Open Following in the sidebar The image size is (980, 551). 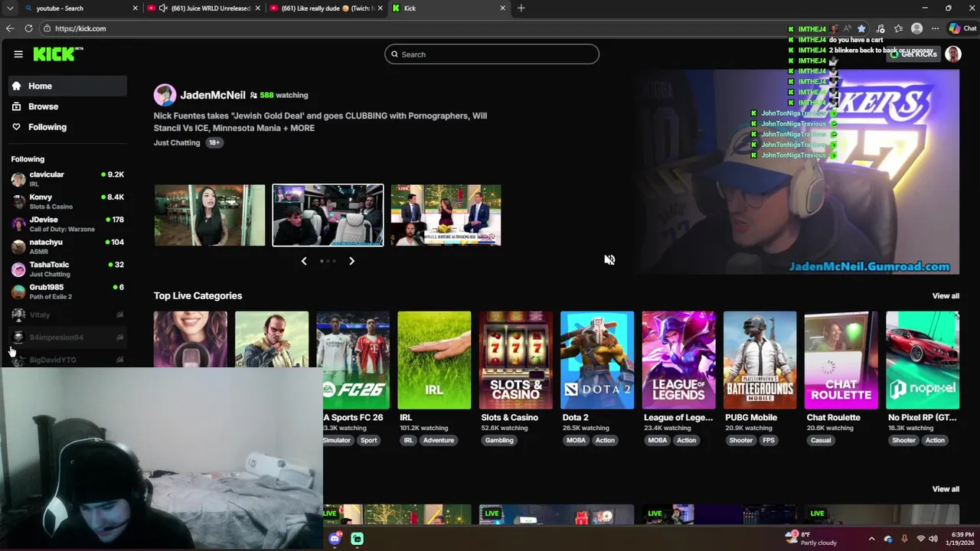pyautogui.click(x=67, y=127)
